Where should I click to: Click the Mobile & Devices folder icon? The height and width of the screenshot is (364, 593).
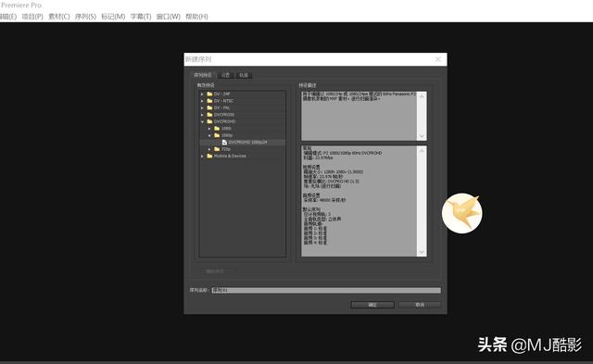[x=209, y=156]
